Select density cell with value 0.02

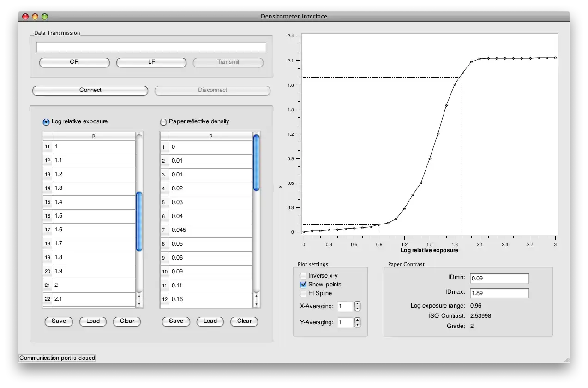[x=211, y=188]
